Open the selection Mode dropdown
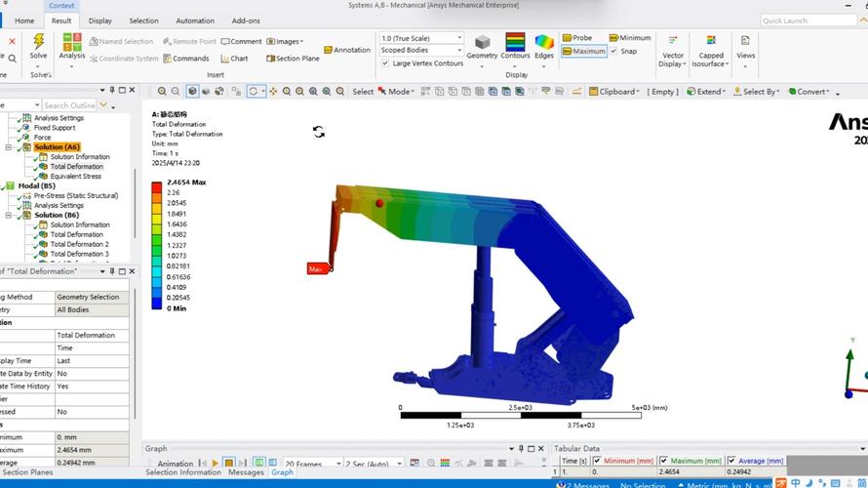The image size is (868, 488). point(396,92)
